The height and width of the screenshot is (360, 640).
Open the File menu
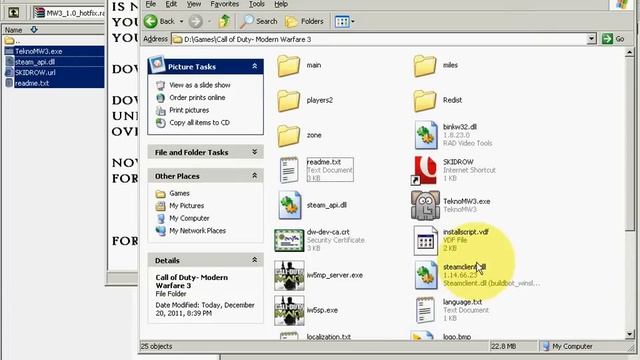pos(151,4)
